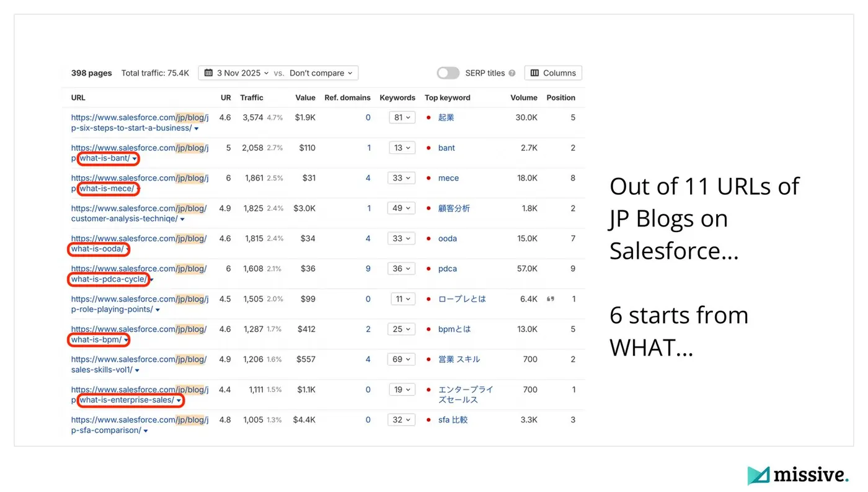Click the missive logo icon

pos(758,476)
